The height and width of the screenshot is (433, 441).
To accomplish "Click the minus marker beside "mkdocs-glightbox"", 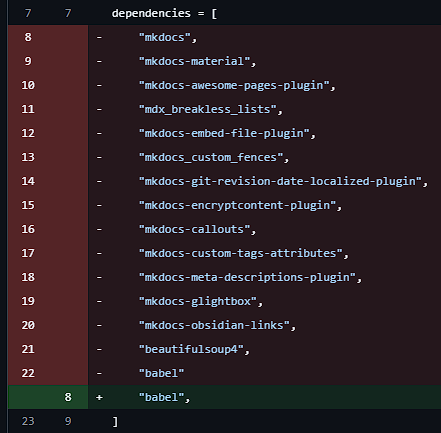I will coord(99,301).
